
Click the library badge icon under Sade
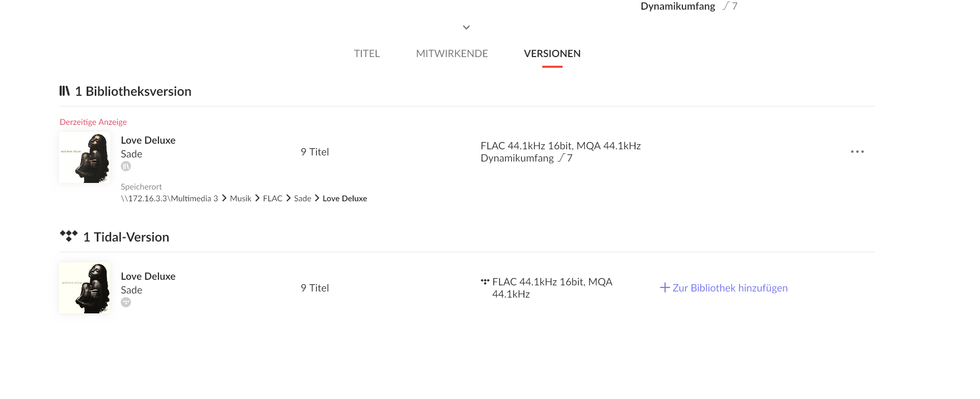coord(126,167)
